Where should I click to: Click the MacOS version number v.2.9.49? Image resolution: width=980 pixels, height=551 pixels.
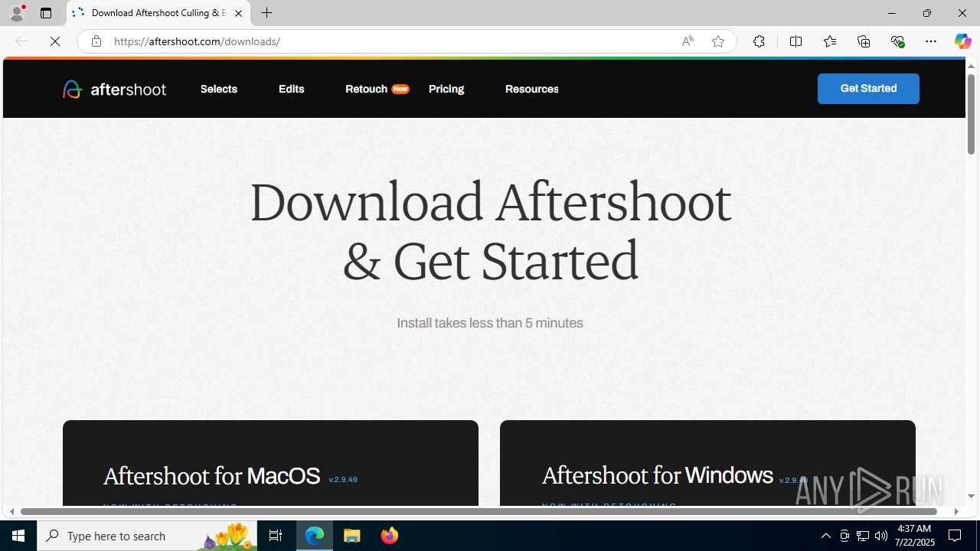point(343,480)
